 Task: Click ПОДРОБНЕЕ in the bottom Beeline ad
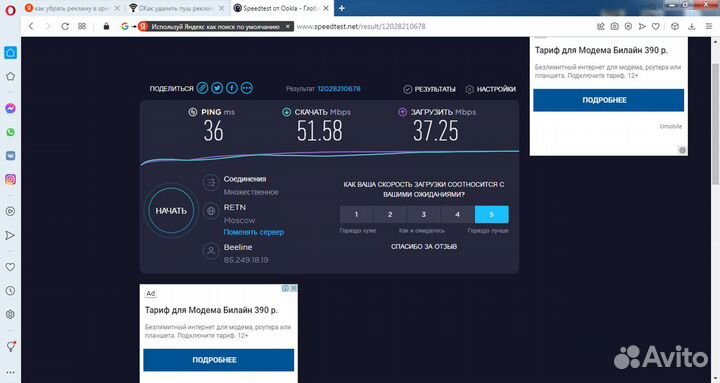(x=219, y=360)
